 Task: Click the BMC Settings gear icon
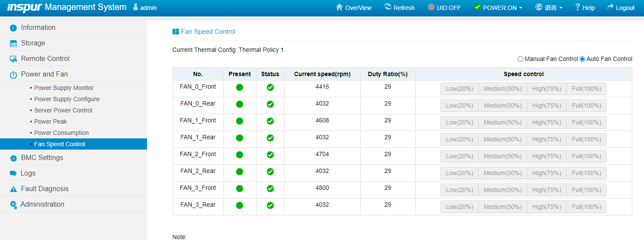(x=13, y=158)
